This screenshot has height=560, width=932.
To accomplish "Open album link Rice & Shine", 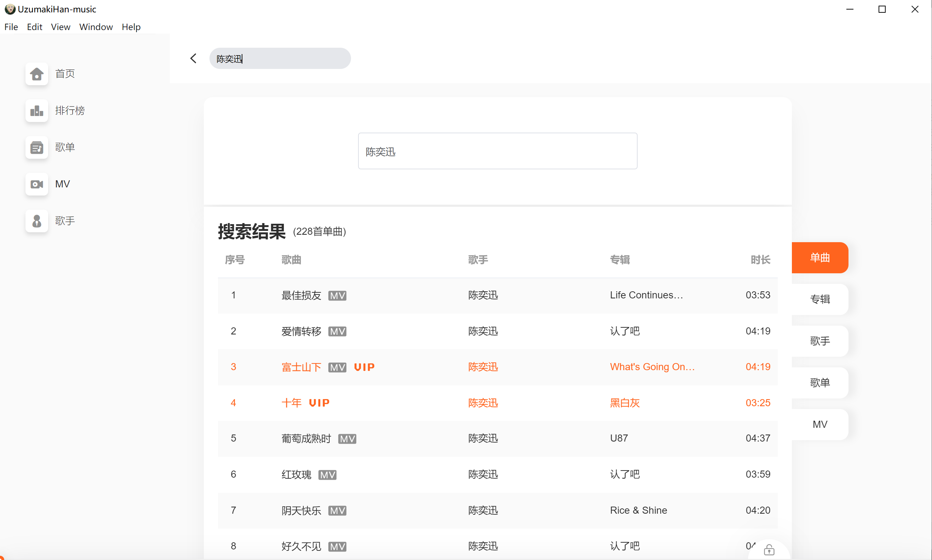I will point(638,510).
